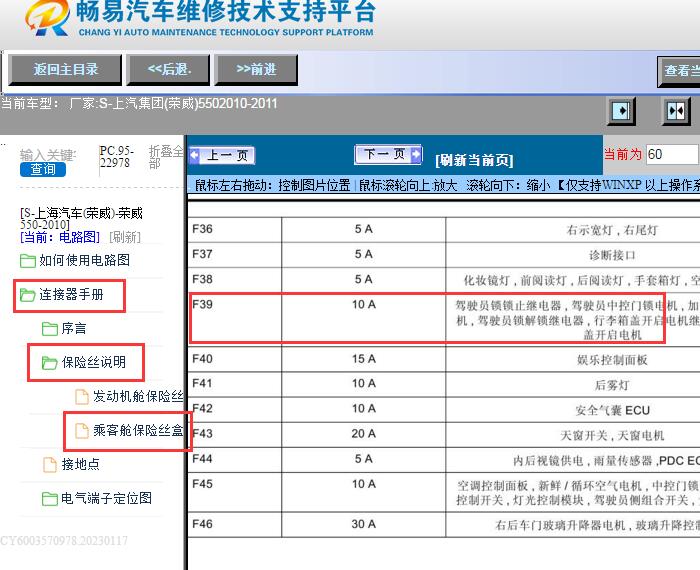Viewport: 700px width, 570px height.
Task: Click the [刷新] link in sidebar
Action: 125,237
